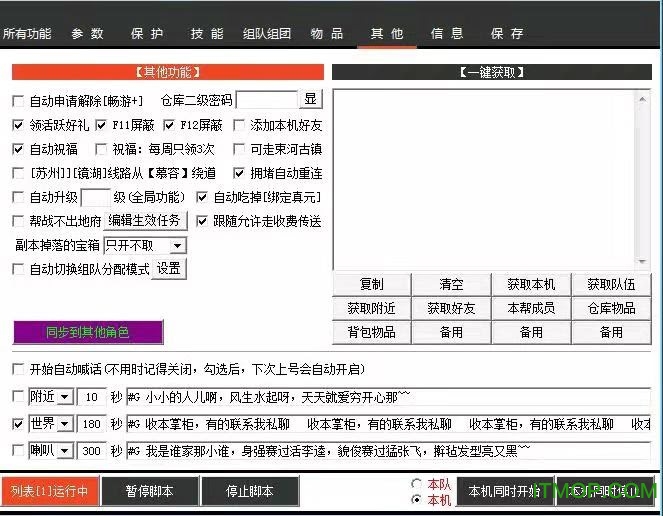Click 仓库物品 button
This screenshot has height=516, width=663.
point(611,308)
